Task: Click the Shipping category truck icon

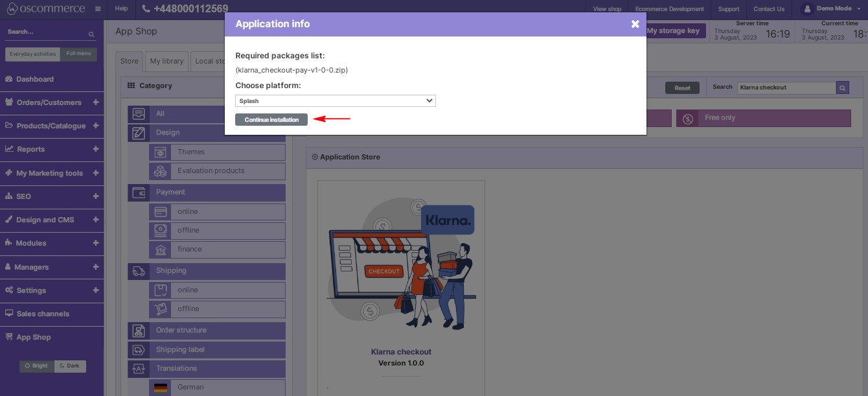Action: (x=139, y=271)
